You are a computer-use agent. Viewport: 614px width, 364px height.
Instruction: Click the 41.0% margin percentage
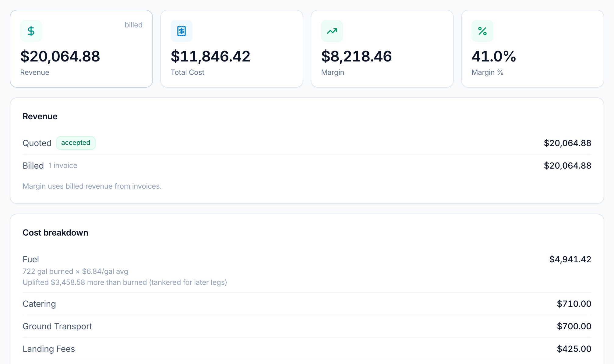click(494, 56)
